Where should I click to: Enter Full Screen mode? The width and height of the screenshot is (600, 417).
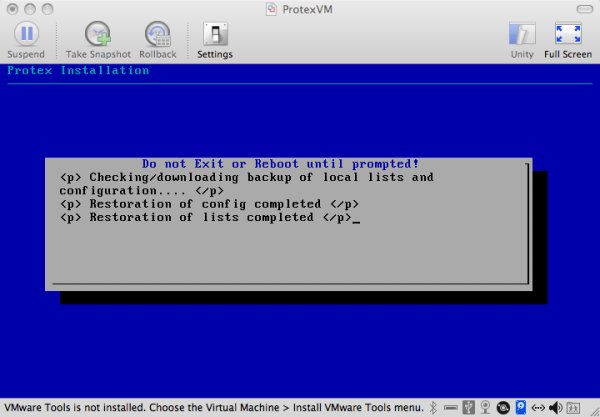point(568,39)
